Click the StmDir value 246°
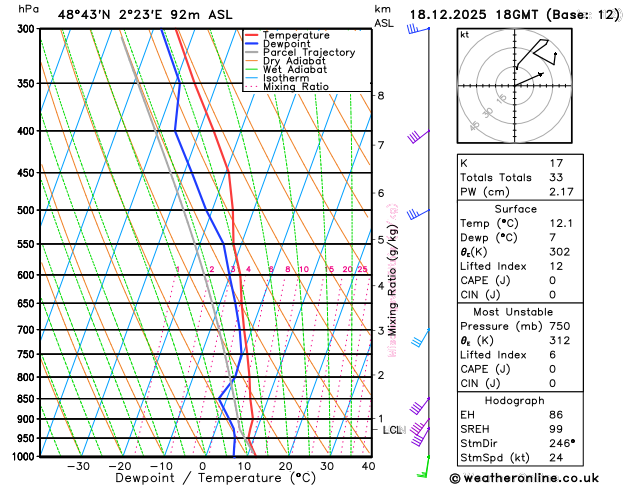629x486 pixels. (562, 443)
